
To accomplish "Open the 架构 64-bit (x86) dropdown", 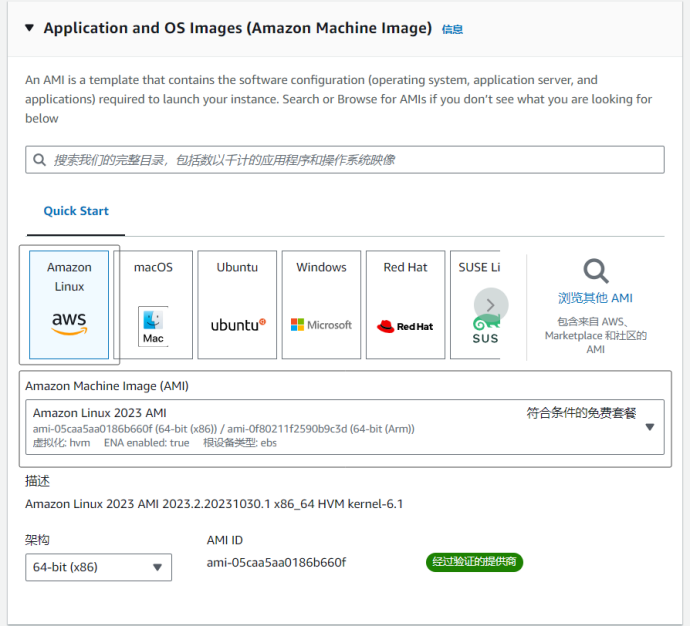I will (x=99, y=568).
